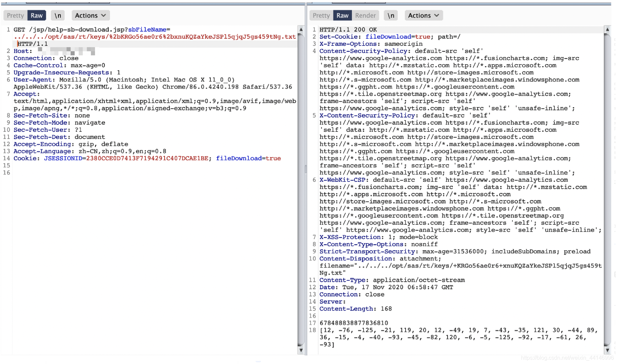This screenshot has width=617, height=364.
Task: Click 'X-XSS-Protection: 1; mode=block' line
Action: pyautogui.click(x=379, y=237)
